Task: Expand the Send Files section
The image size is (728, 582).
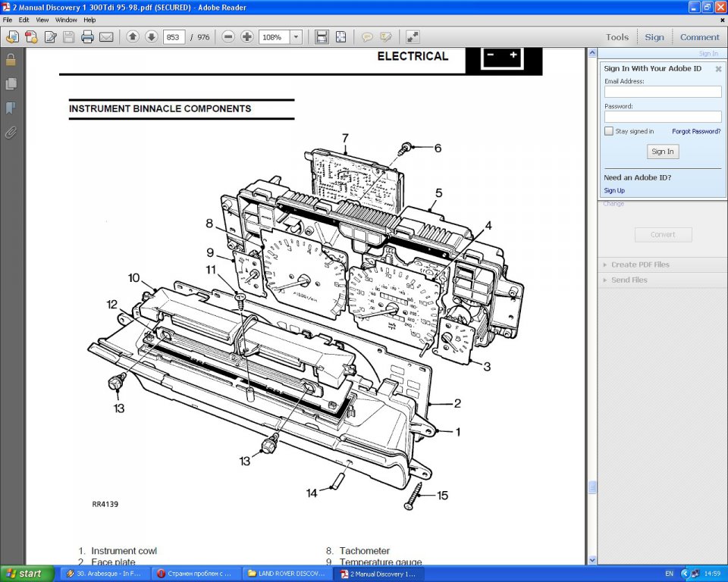Action: [629, 280]
